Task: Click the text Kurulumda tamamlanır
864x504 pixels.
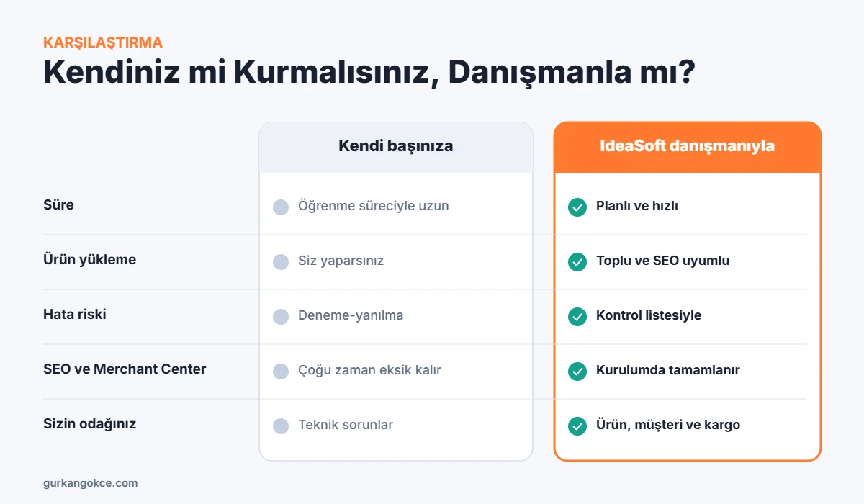Action: click(667, 371)
